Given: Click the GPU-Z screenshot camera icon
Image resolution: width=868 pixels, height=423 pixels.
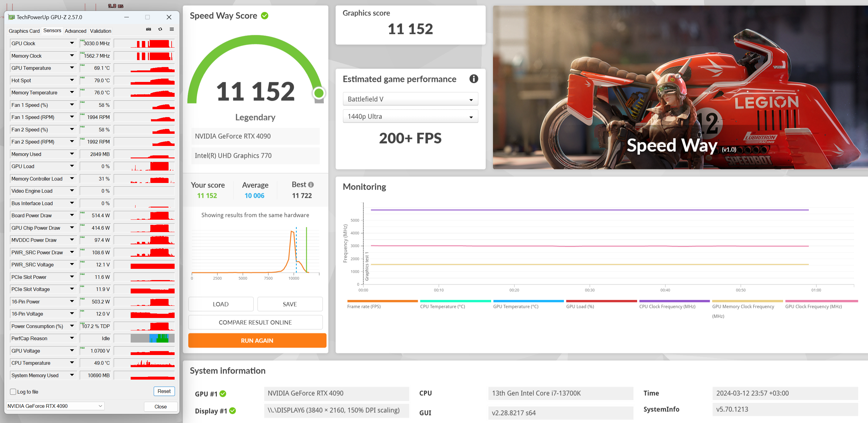Looking at the screenshot, I should tap(148, 29).
